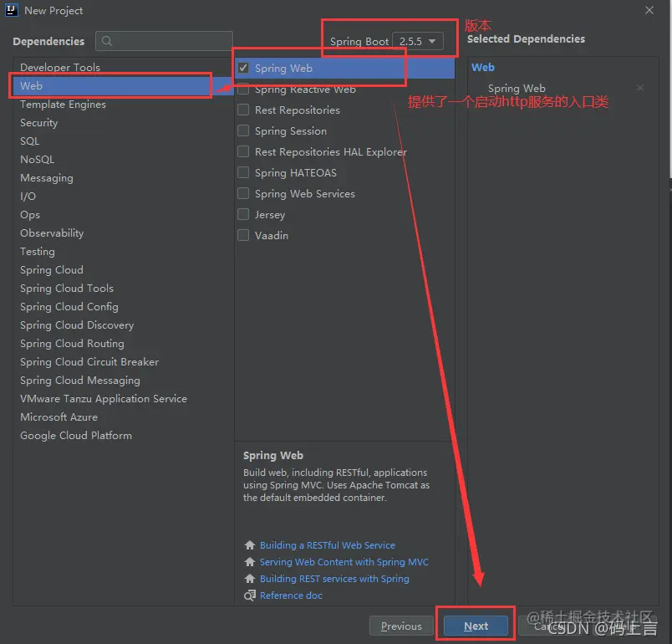Open the Reference doc link

[x=291, y=595]
